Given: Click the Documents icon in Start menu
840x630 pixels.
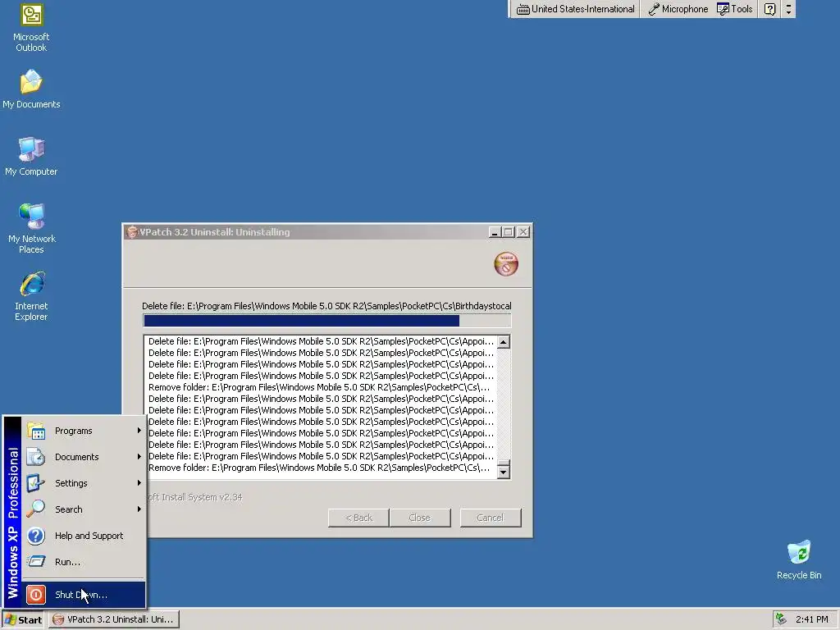Looking at the screenshot, I should click(x=36, y=457).
